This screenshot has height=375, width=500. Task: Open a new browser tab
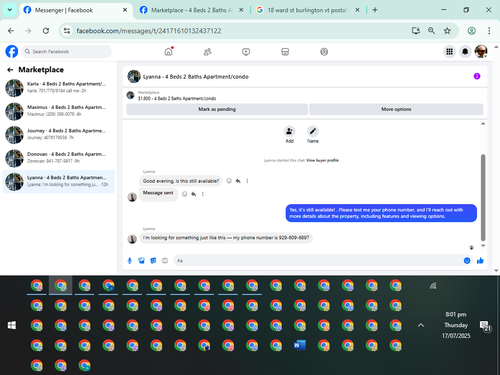[x=375, y=10]
